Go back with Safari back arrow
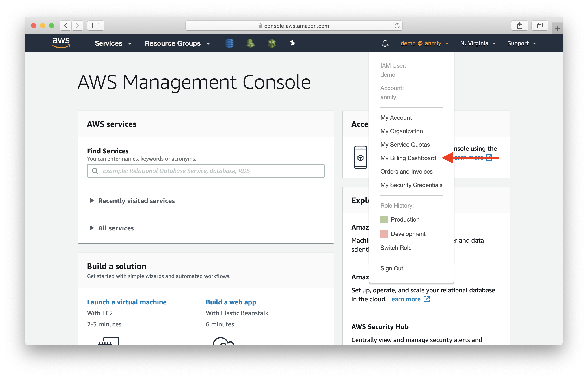Viewport: 588px width, 378px height. (x=65, y=26)
